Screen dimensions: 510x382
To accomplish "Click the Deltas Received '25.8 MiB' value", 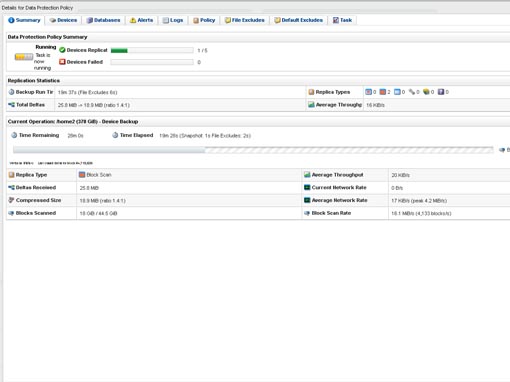I will (89, 188).
